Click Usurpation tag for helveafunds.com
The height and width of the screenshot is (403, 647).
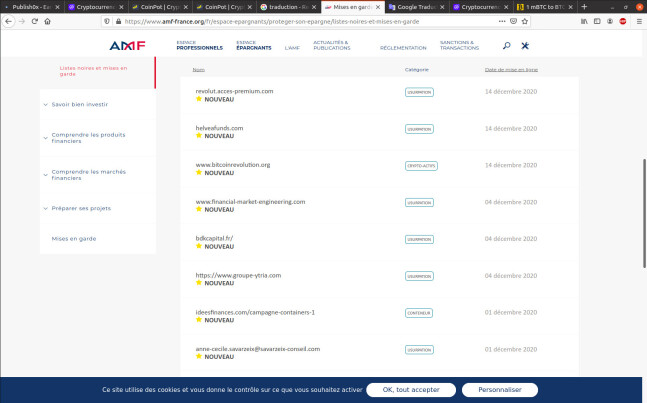click(419, 129)
